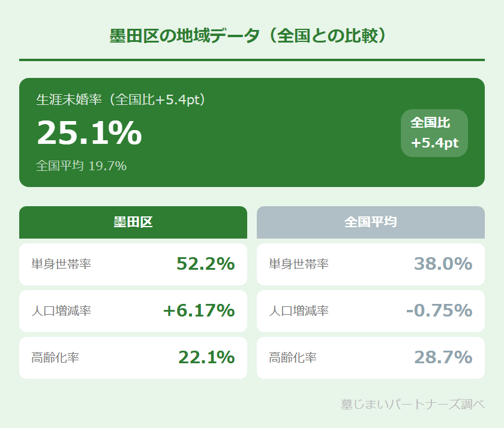The width and height of the screenshot is (504, 428).
Task: Switch to the gray 全国平均 column header
Action: coord(371,222)
